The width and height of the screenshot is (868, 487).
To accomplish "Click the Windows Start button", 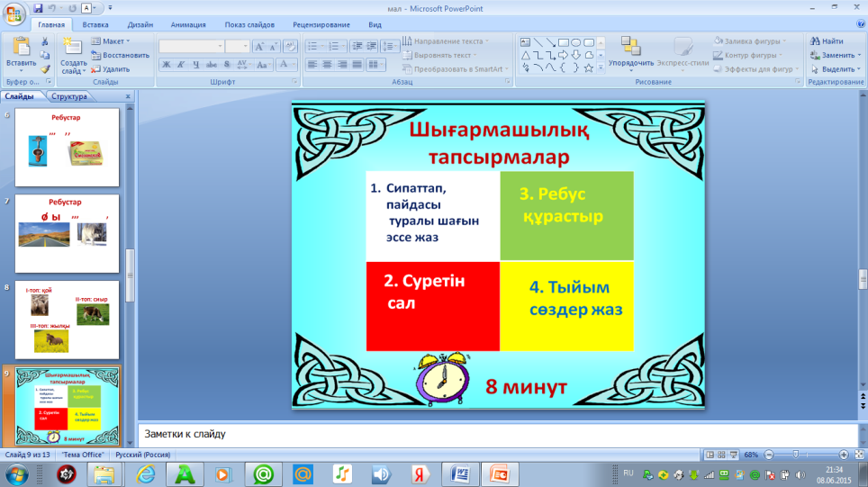I will click(x=16, y=474).
